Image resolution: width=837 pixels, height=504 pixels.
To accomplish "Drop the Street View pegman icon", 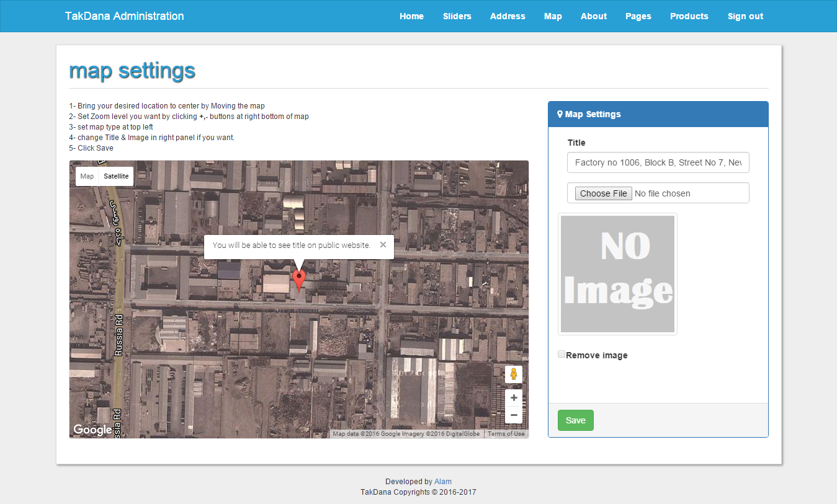I will pyautogui.click(x=513, y=374).
